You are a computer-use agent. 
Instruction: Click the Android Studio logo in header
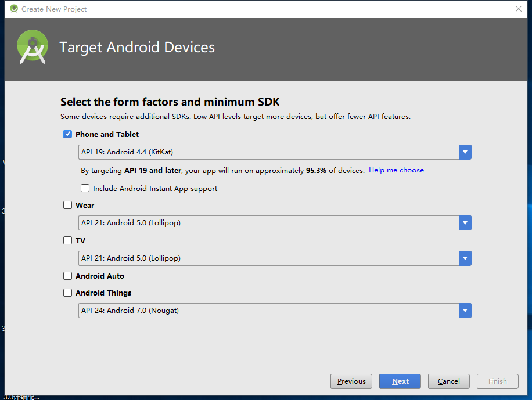33,47
